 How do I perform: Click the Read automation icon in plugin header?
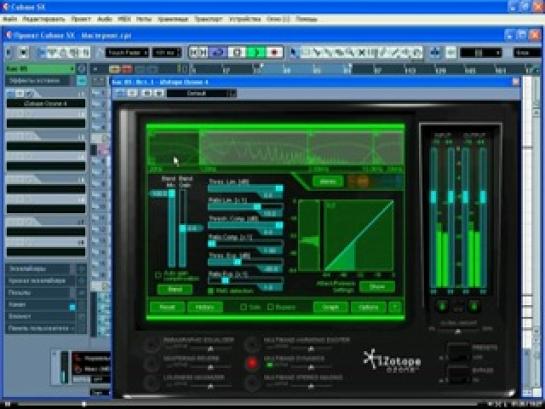147,93
